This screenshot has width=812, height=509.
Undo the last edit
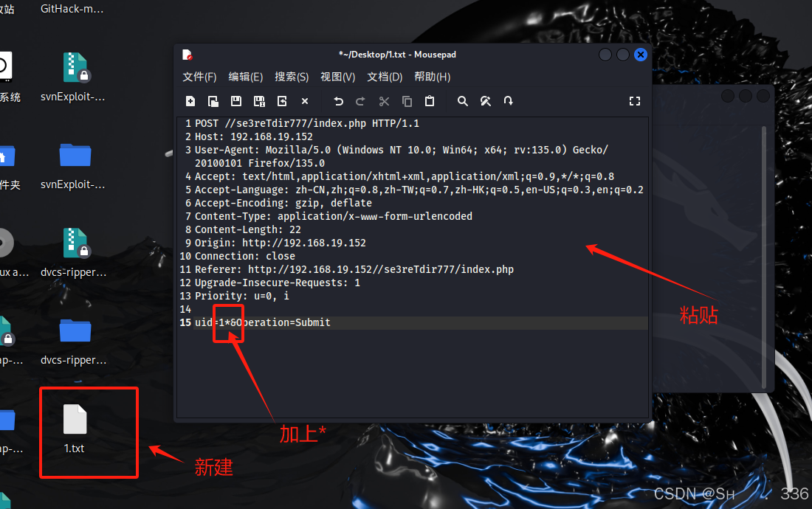tap(339, 101)
